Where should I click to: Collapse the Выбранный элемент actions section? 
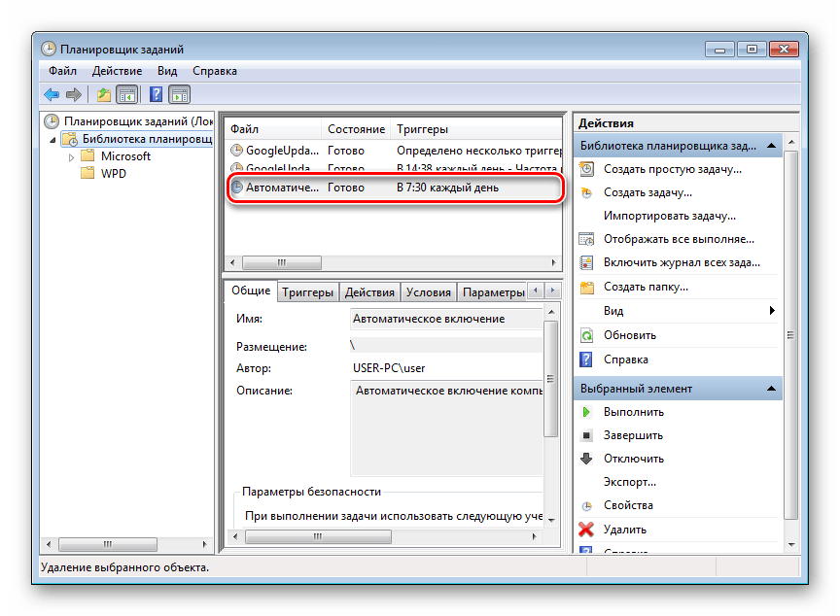(770, 389)
